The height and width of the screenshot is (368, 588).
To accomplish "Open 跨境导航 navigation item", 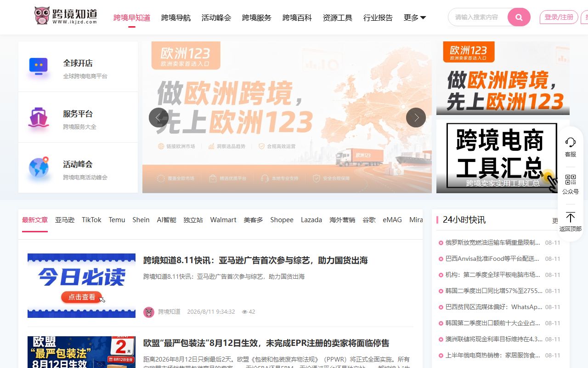I will [176, 17].
